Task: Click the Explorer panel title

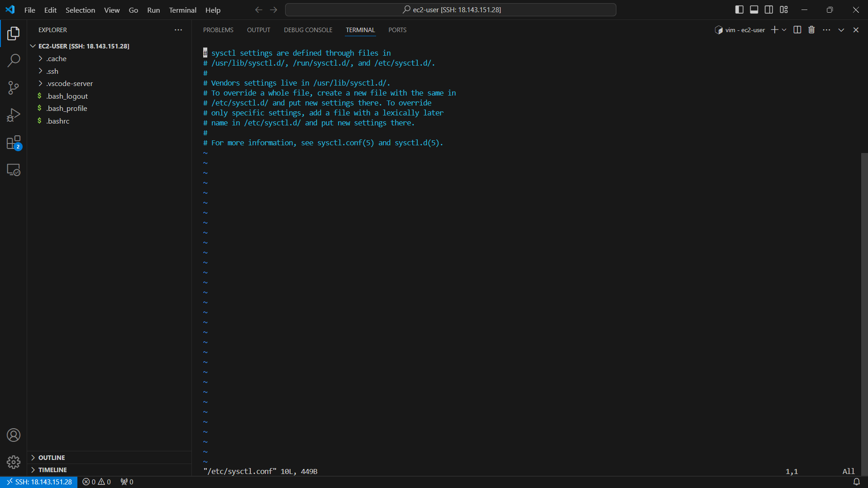Action: click(52, 30)
